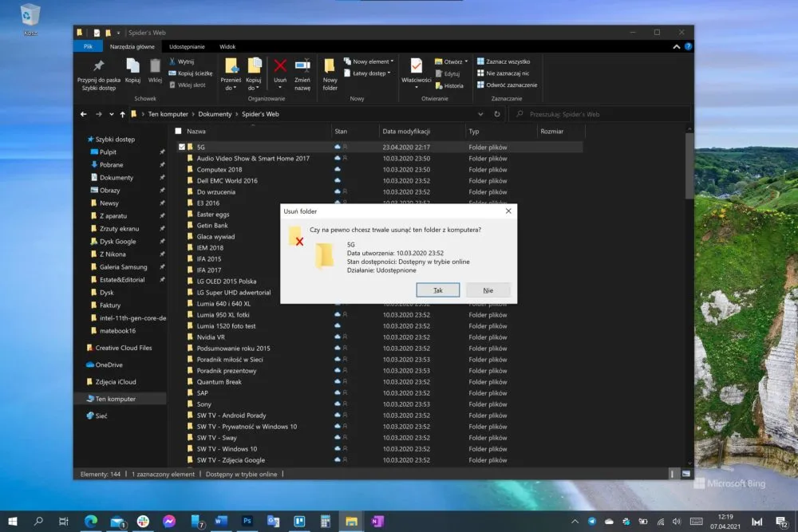Click the Nie button in dialog

coord(488,290)
